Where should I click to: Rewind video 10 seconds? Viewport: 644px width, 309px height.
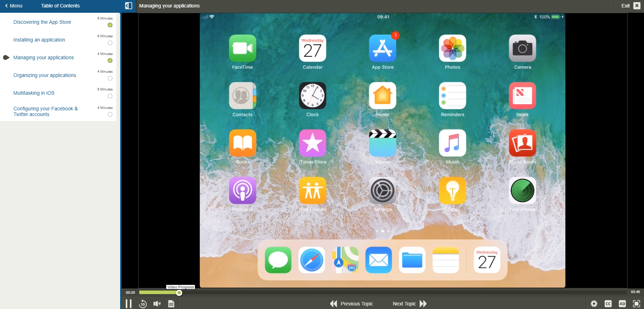click(x=143, y=304)
